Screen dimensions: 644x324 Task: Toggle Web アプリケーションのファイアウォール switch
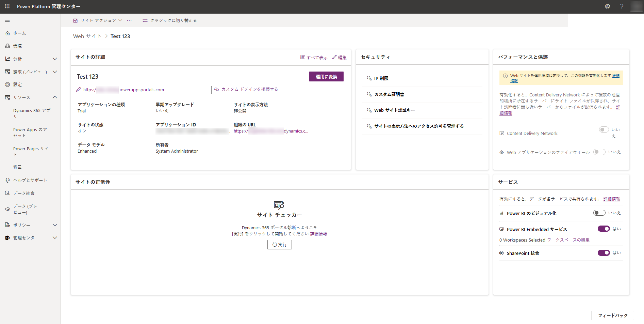[599, 152]
